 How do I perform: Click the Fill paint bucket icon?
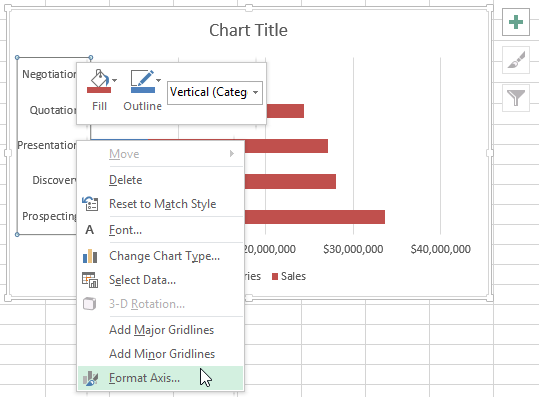[x=99, y=78]
